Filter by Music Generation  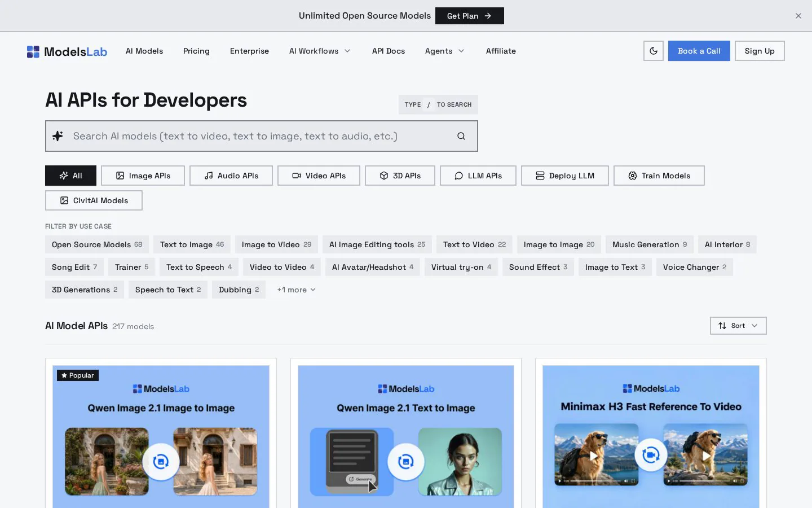[x=650, y=244]
